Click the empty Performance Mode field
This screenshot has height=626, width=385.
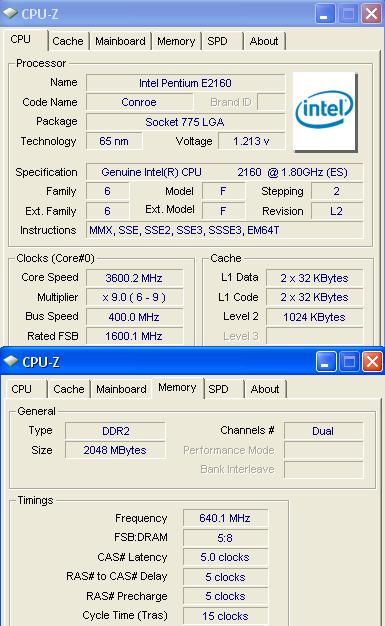point(323,450)
